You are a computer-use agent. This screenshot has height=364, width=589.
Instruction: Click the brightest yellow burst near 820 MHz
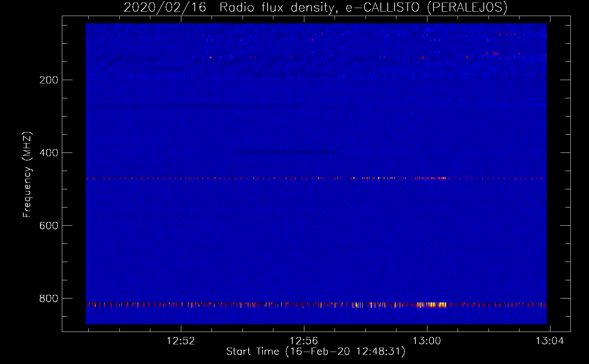(432, 305)
